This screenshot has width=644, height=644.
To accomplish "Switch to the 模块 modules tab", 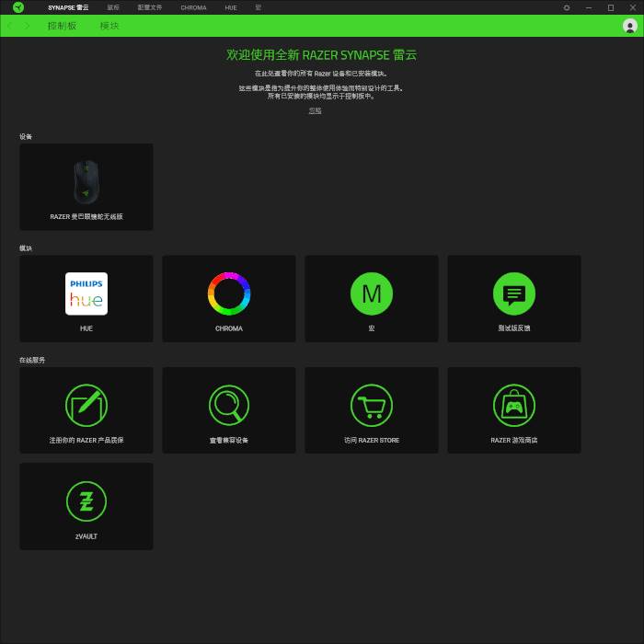I will tap(109, 26).
